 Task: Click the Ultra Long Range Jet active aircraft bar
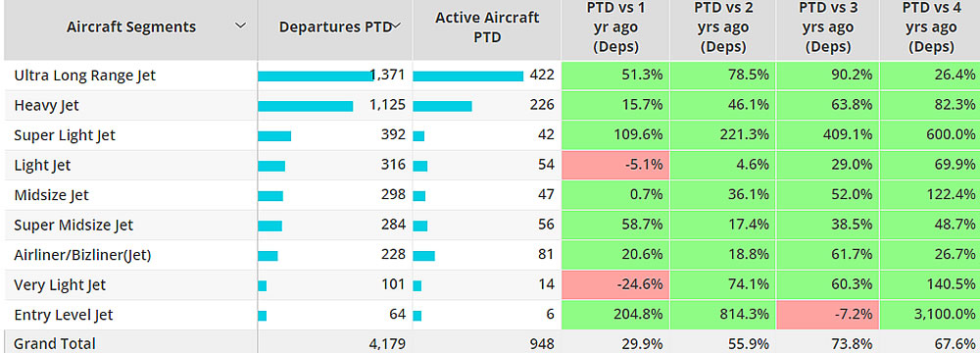coord(468,76)
